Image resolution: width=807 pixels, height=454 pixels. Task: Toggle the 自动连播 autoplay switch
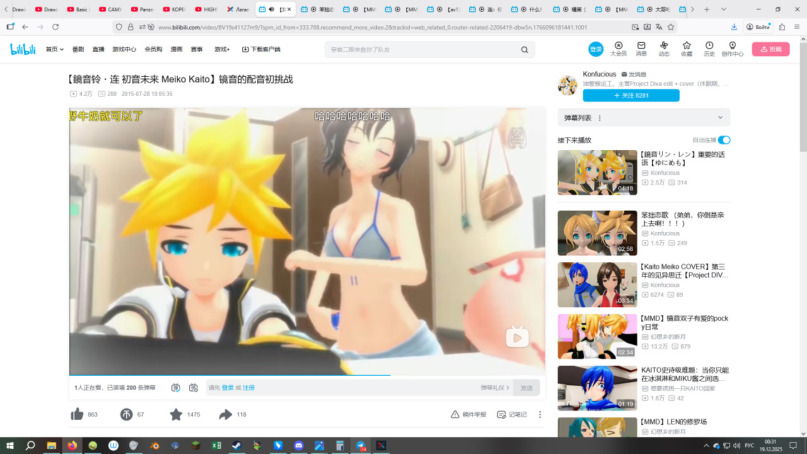[724, 140]
